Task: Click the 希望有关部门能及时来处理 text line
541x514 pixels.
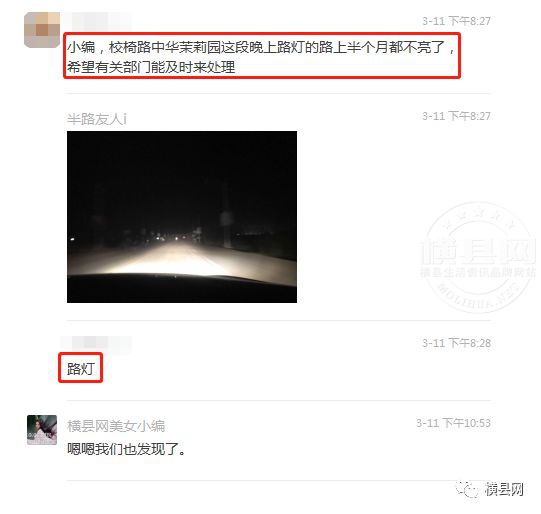Action: pos(151,67)
